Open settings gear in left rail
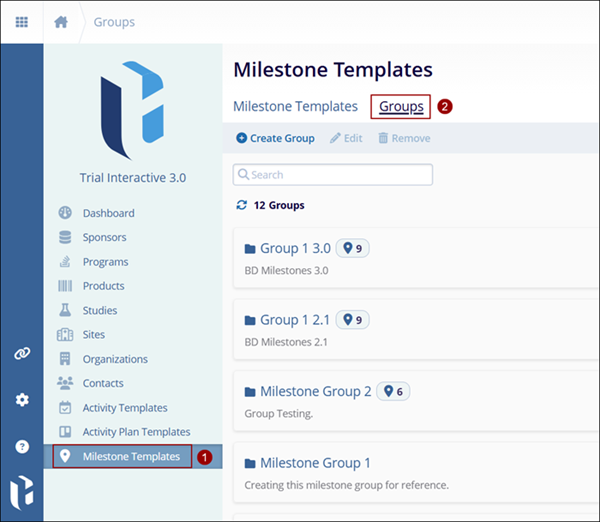This screenshot has height=522, width=600. click(21, 400)
